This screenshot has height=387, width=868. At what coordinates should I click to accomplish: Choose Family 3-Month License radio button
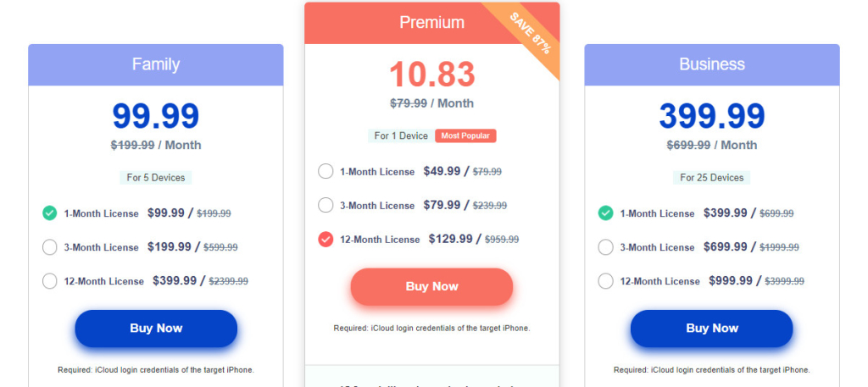click(x=50, y=247)
